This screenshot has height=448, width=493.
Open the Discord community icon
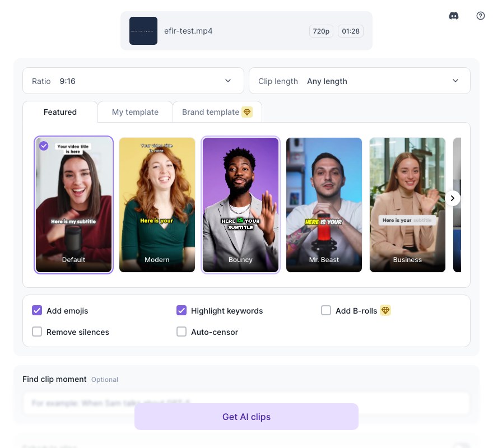coord(453,16)
